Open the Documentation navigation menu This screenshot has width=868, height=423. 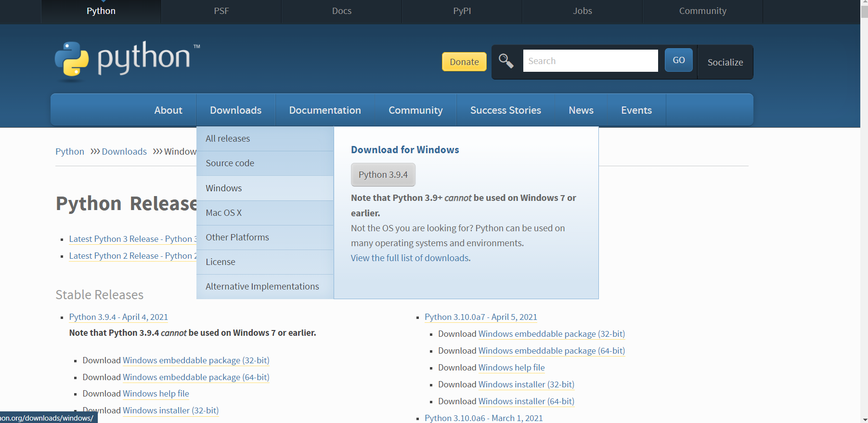coord(325,110)
